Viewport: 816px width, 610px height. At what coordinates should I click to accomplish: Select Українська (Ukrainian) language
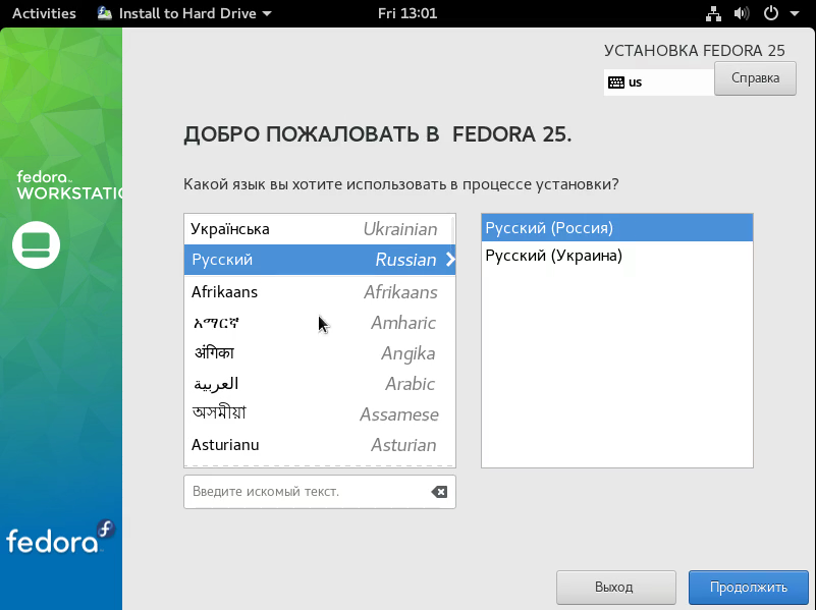point(320,229)
